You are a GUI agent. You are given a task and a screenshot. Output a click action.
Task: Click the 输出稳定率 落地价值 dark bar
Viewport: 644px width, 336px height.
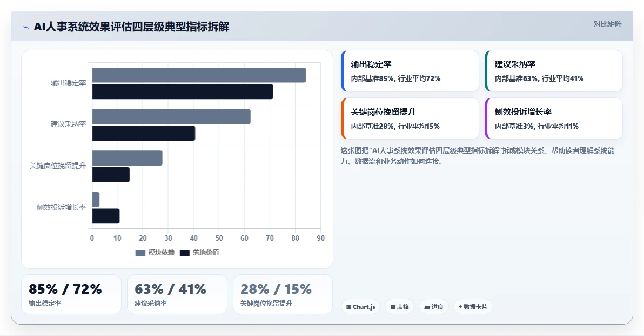tap(183, 92)
